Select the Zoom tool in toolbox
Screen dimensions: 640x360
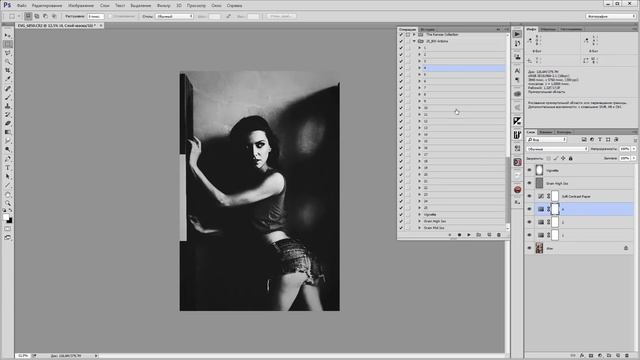click(x=8, y=203)
